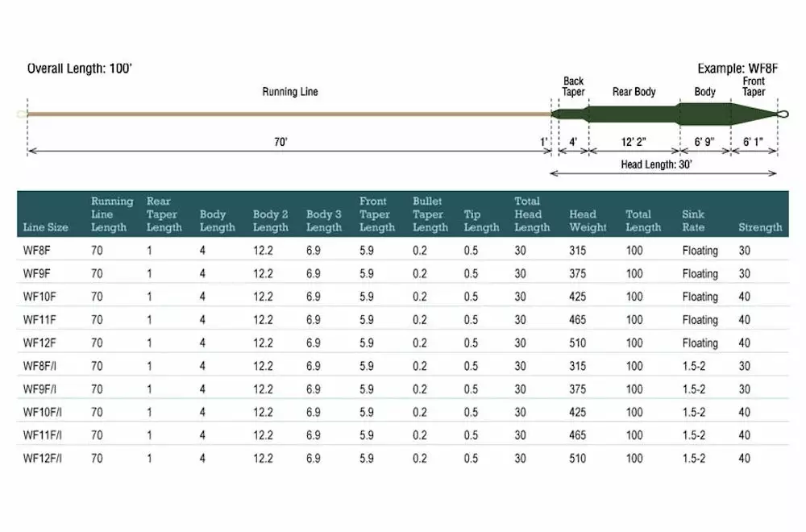Viewport: 806px width, 532px height.
Task: Click the rear loop at running line start
Action: click(23, 114)
